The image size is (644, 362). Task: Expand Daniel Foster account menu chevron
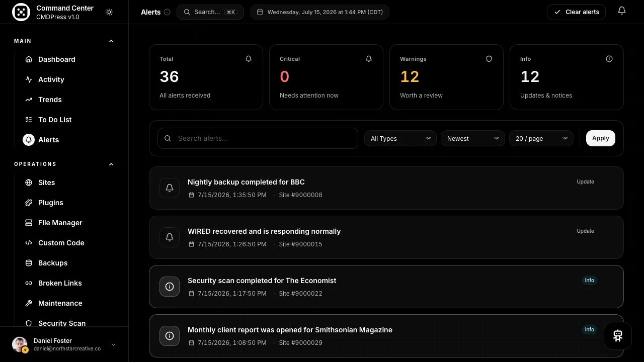point(113,344)
